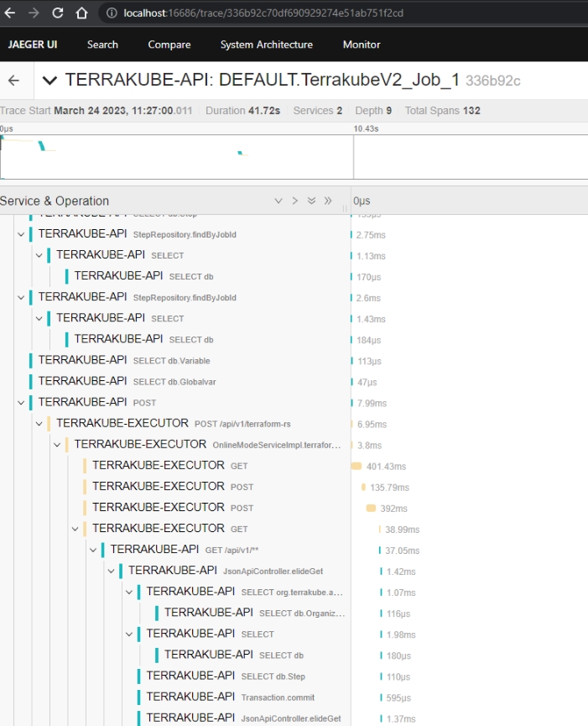Viewport: 588px width, 726px height.
Task: Open the Search menu item
Action: 102,44
